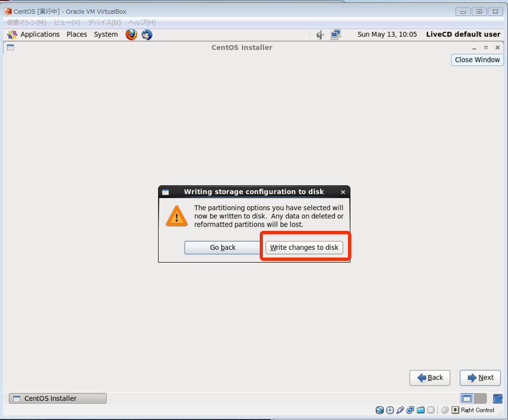Choose Go back in the dialog
Image resolution: width=508 pixels, height=420 pixels.
click(x=223, y=247)
